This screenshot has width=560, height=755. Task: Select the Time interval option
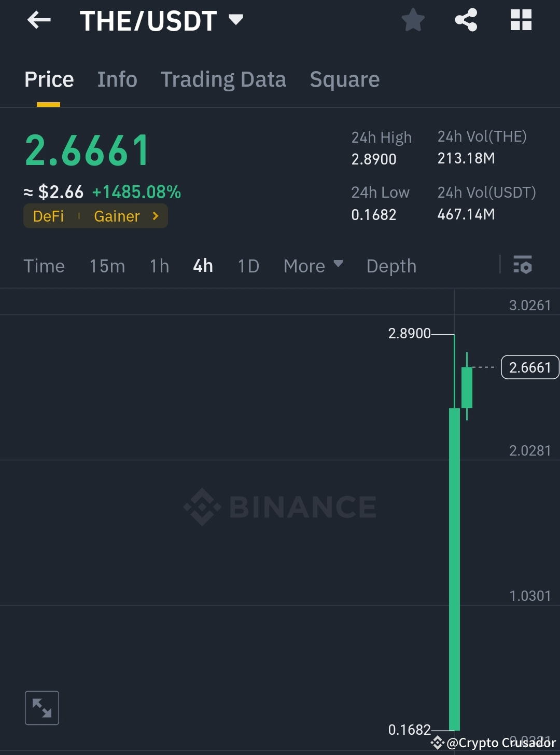(x=44, y=266)
